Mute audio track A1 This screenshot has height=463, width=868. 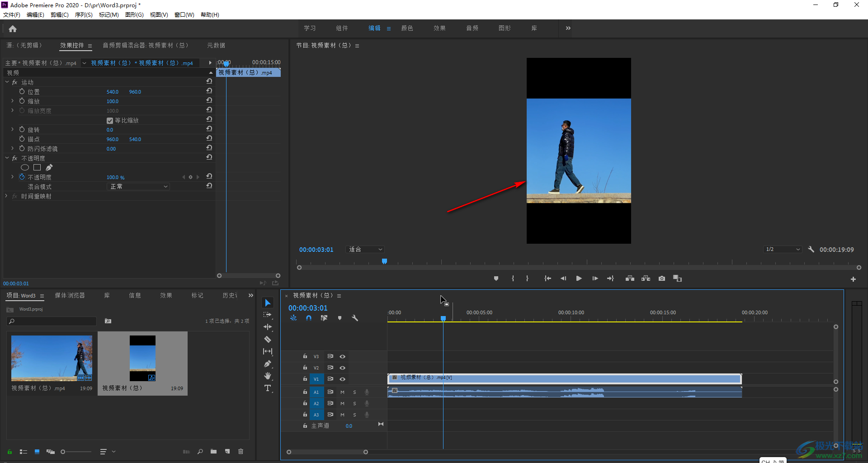tap(342, 392)
